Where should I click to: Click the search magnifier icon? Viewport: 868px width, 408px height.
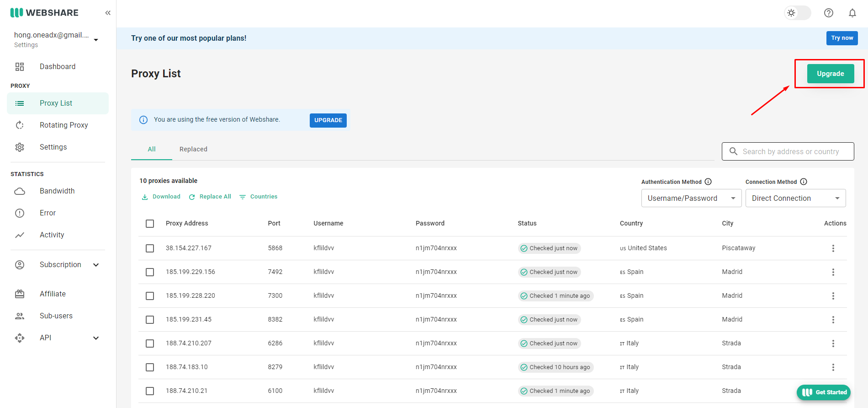tap(733, 151)
